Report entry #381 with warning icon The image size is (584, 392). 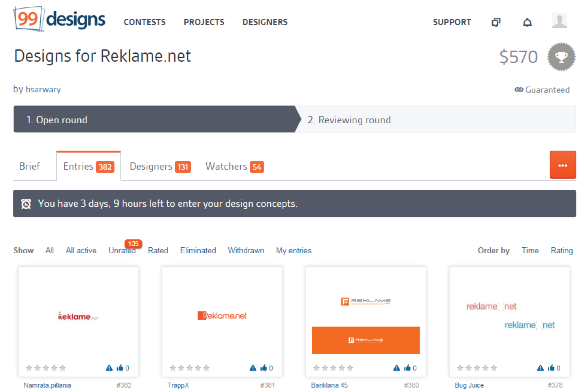[253, 368]
